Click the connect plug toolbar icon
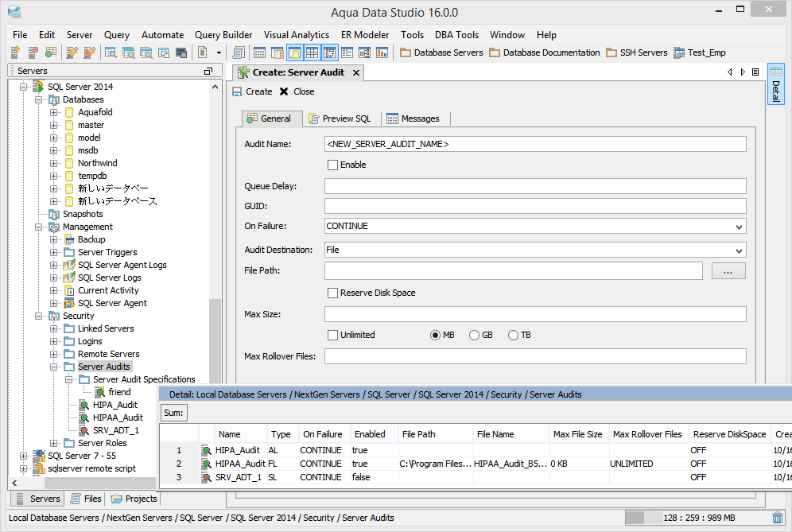792x532 pixels. pos(72,52)
